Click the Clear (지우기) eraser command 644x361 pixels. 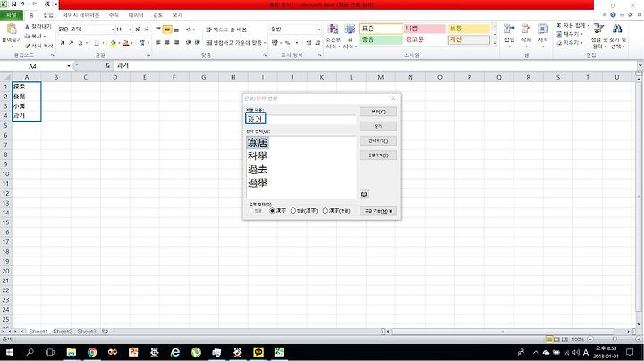pyautogui.click(x=568, y=43)
